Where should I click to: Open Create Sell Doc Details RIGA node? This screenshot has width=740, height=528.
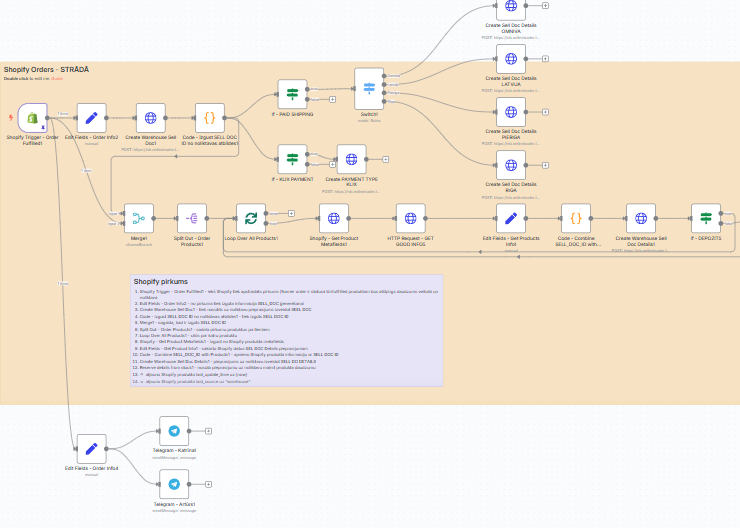point(511,165)
